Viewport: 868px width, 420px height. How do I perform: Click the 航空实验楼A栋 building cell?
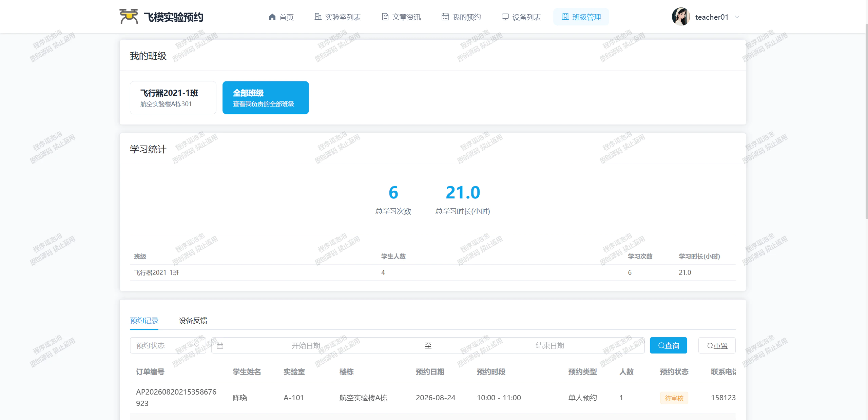pos(363,398)
